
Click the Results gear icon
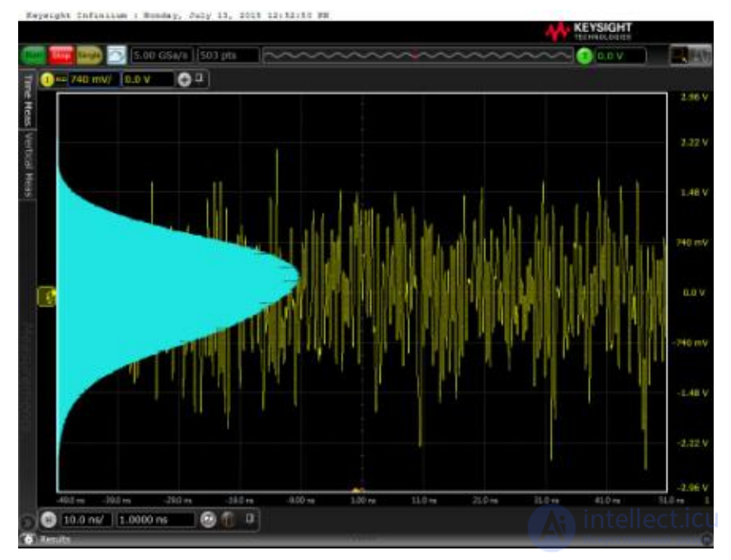28,539
